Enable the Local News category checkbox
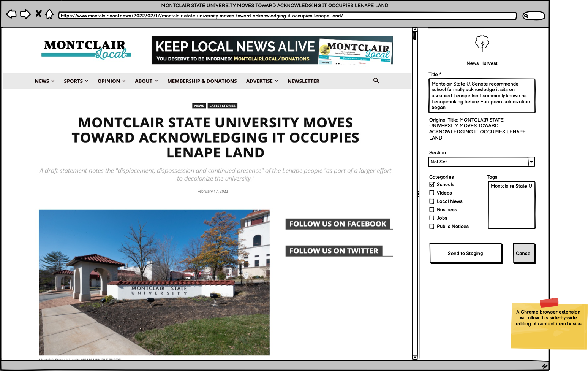This screenshot has height=371, width=588. [x=432, y=201]
